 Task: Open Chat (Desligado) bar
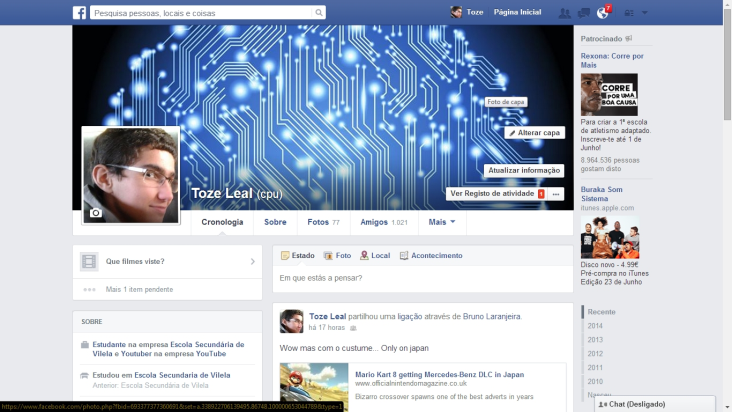[655, 405]
